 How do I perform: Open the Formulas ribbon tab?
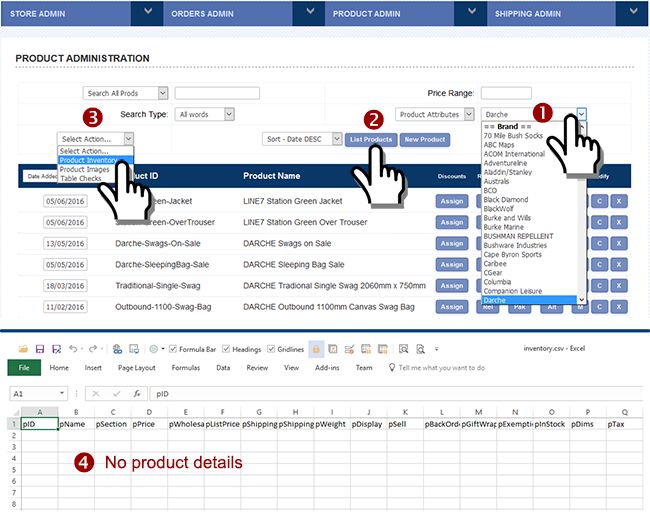[185, 368]
